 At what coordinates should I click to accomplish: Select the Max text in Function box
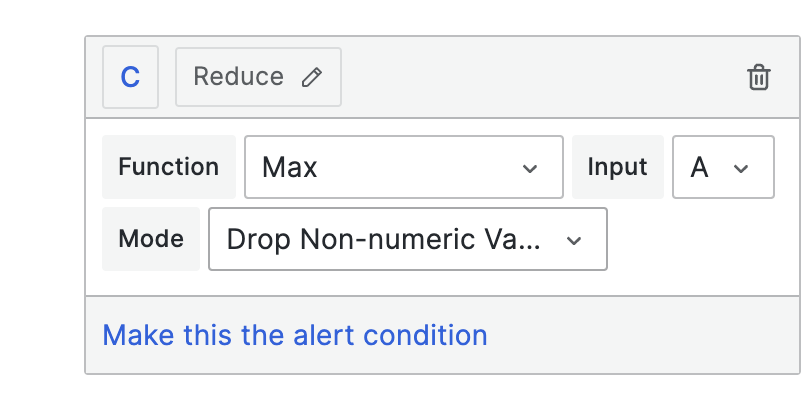[290, 168]
